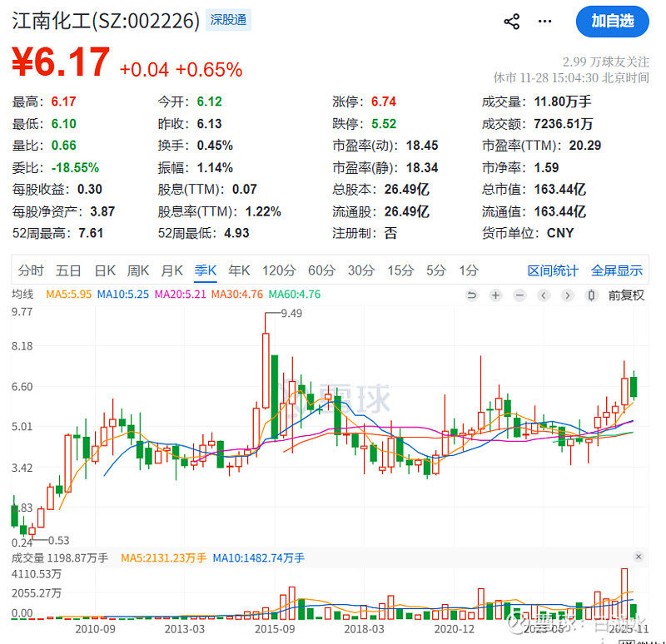Switch to 60分 chart interval
The image size is (666, 644).
321,270
